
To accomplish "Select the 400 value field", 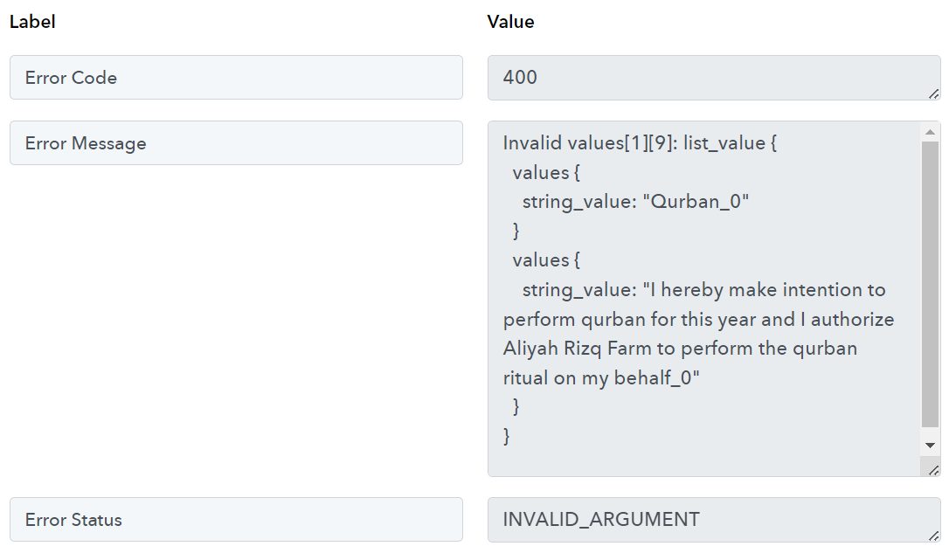I will click(x=714, y=78).
